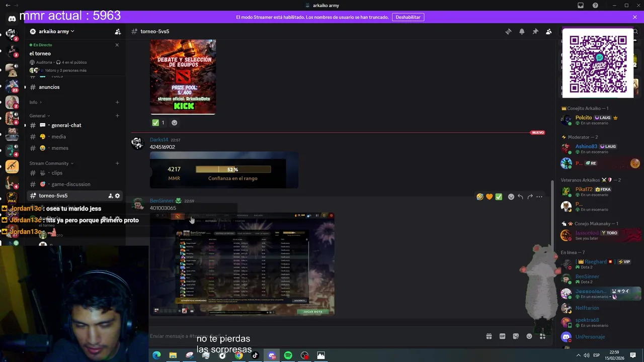Click BenSinner username in chat

[x=162, y=201]
